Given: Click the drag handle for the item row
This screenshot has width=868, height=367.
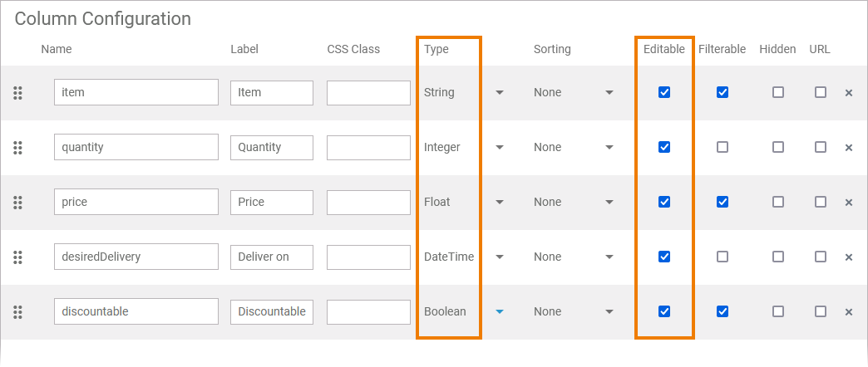Looking at the screenshot, I should pos(17,93).
